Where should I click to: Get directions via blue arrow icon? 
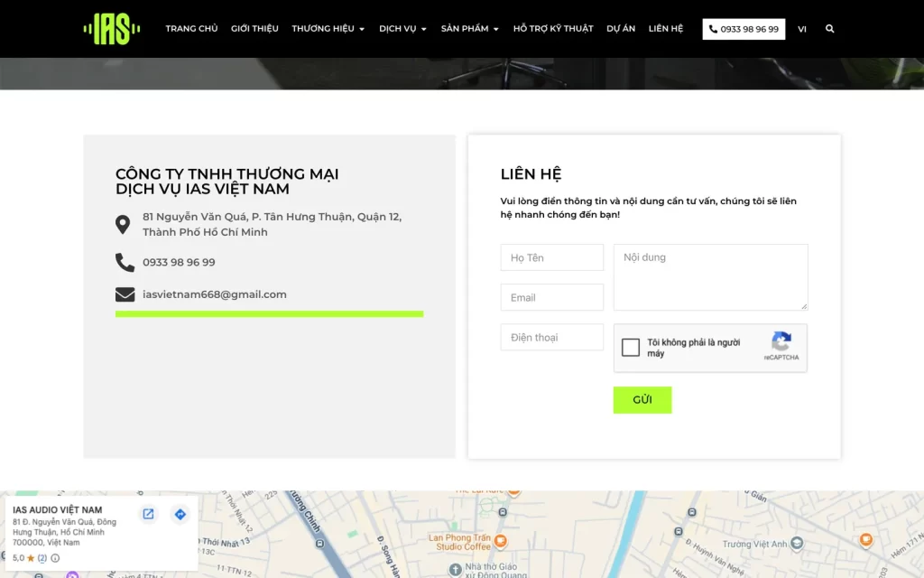(180, 514)
